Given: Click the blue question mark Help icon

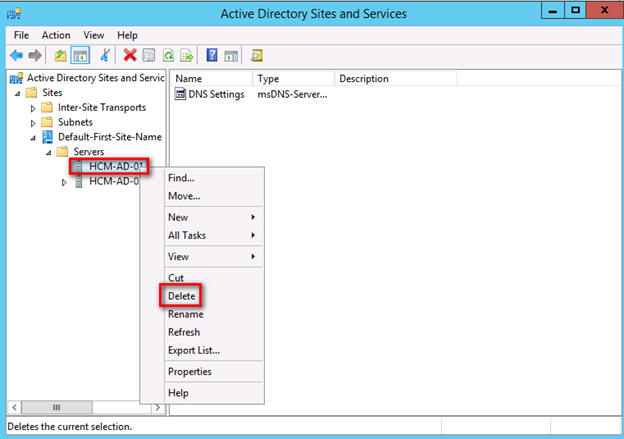Looking at the screenshot, I should click(x=212, y=55).
